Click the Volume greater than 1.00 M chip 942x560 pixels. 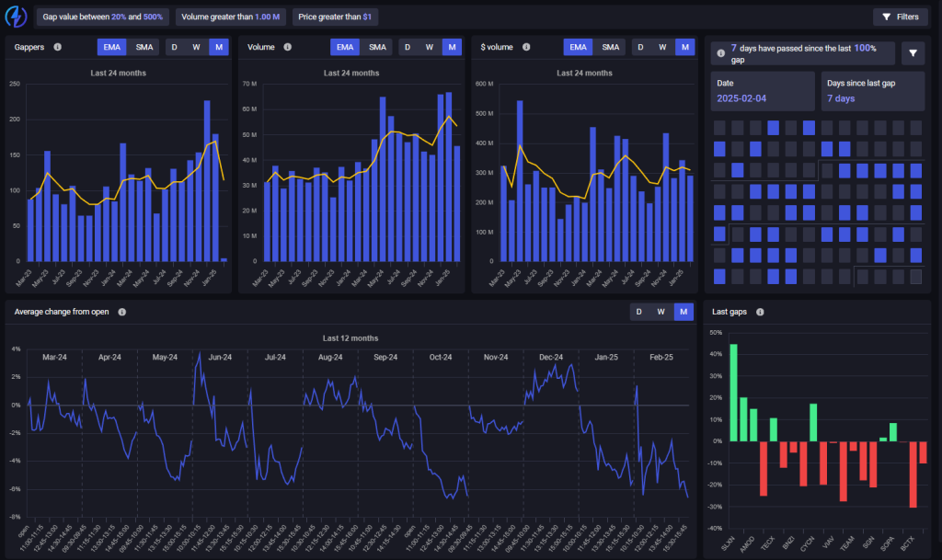click(x=231, y=17)
